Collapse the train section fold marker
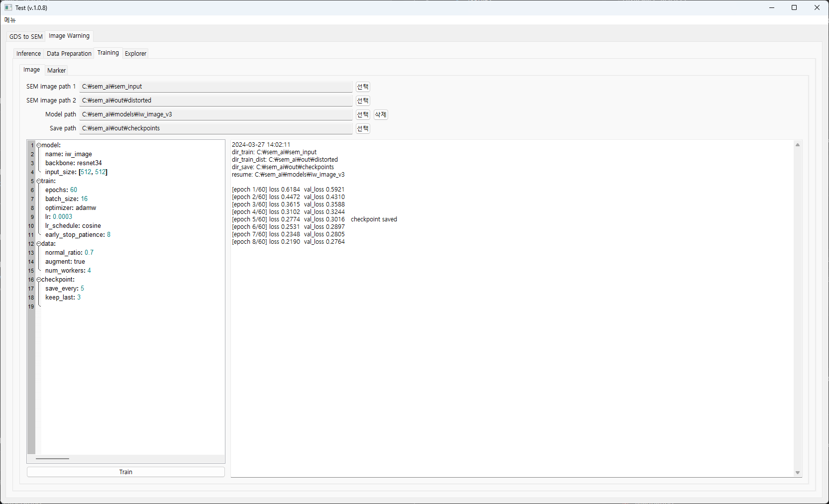Viewport: 829px width, 504px height. (x=39, y=181)
